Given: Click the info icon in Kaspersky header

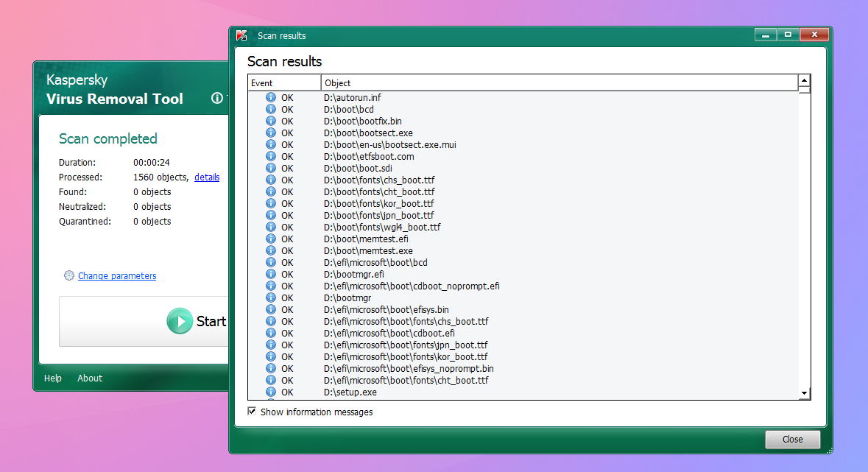Looking at the screenshot, I should pos(216,98).
